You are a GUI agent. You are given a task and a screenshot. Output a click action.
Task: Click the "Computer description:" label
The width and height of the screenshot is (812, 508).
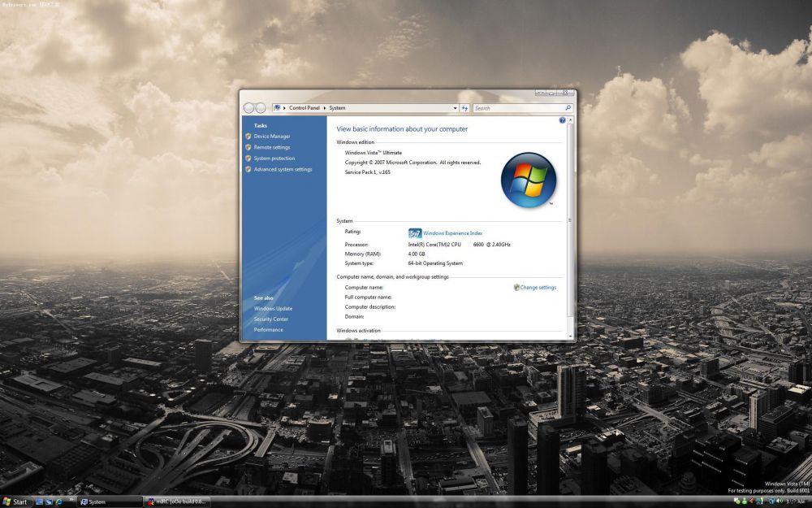click(370, 307)
